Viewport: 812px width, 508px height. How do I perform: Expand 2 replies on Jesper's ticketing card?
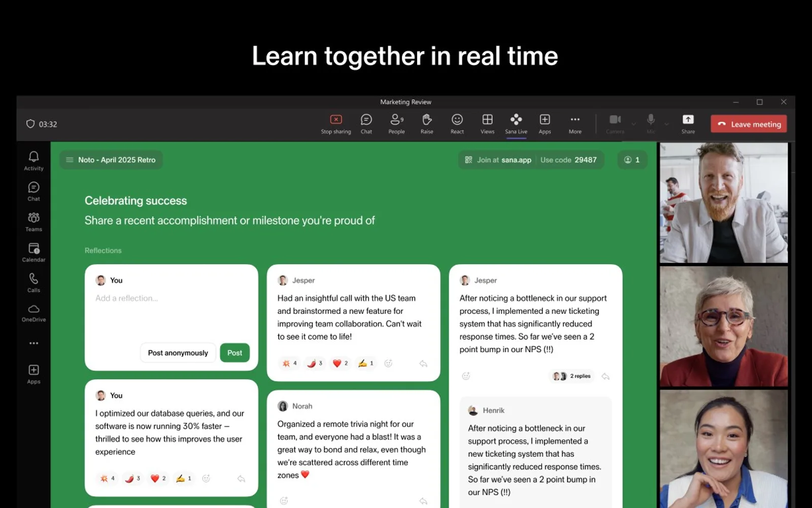click(x=571, y=376)
